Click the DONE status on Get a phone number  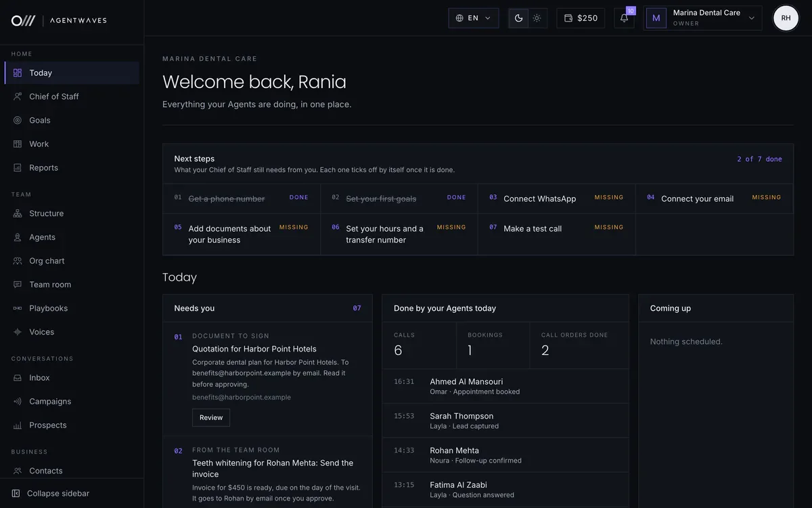[x=299, y=198]
